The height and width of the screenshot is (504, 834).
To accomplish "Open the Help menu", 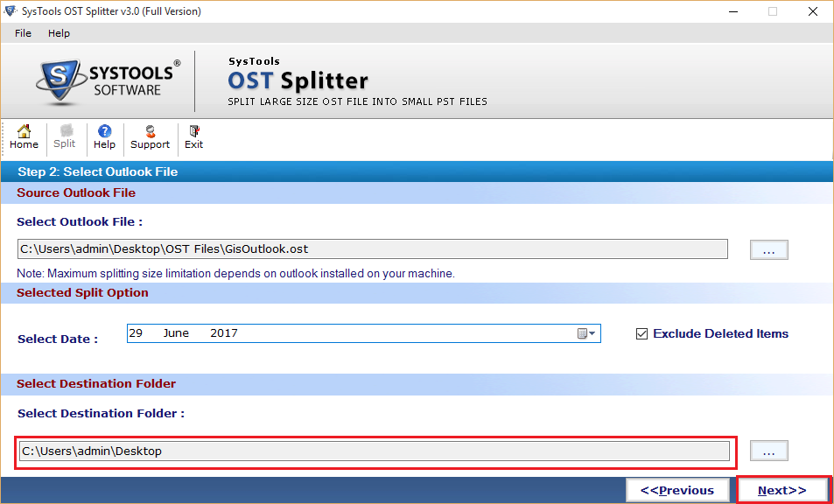I will click(59, 33).
